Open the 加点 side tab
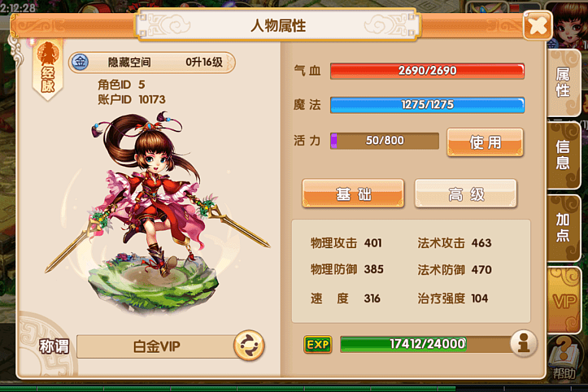Viewport: 588px width, 392px height. pos(564,227)
